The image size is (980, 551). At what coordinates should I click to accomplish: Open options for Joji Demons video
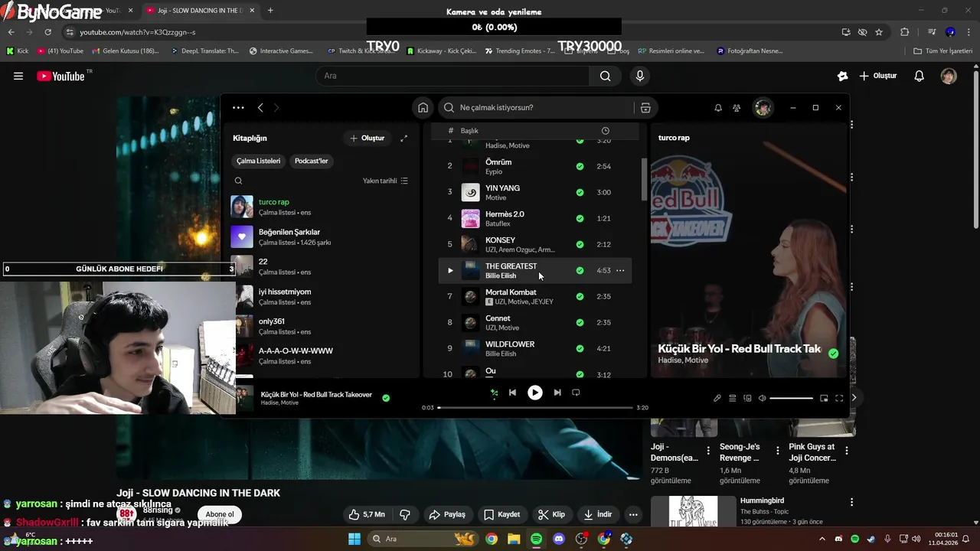pyautogui.click(x=708, y=451)
